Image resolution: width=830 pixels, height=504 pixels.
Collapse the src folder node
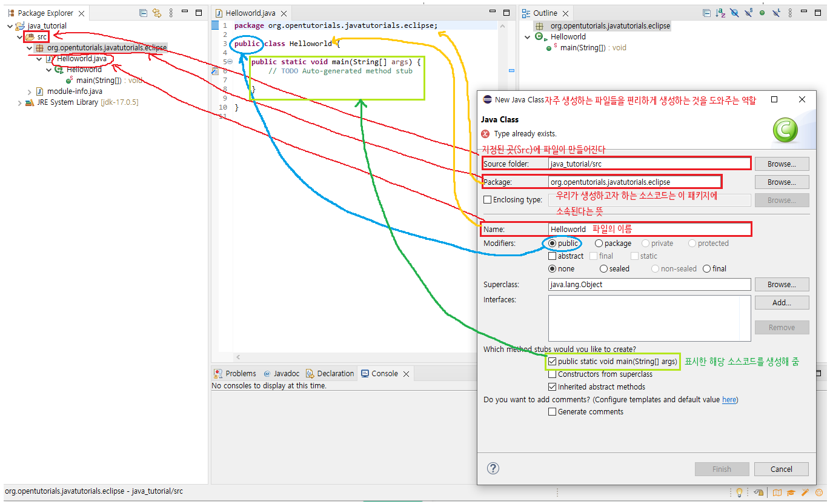(19, 37)
